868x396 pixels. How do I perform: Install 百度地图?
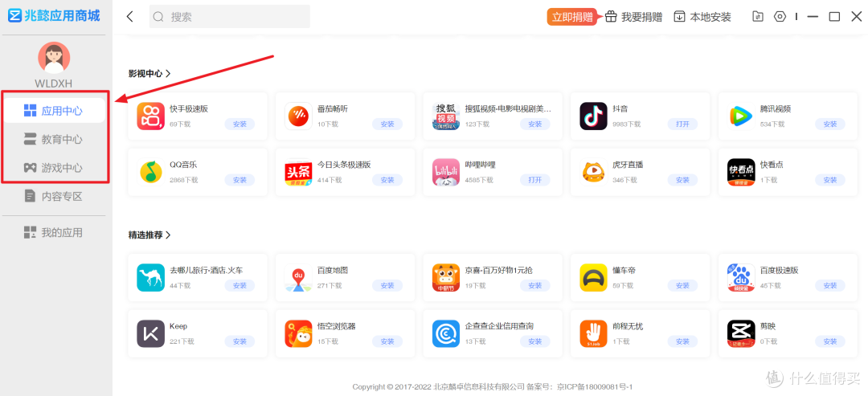(x=387, y=285)
